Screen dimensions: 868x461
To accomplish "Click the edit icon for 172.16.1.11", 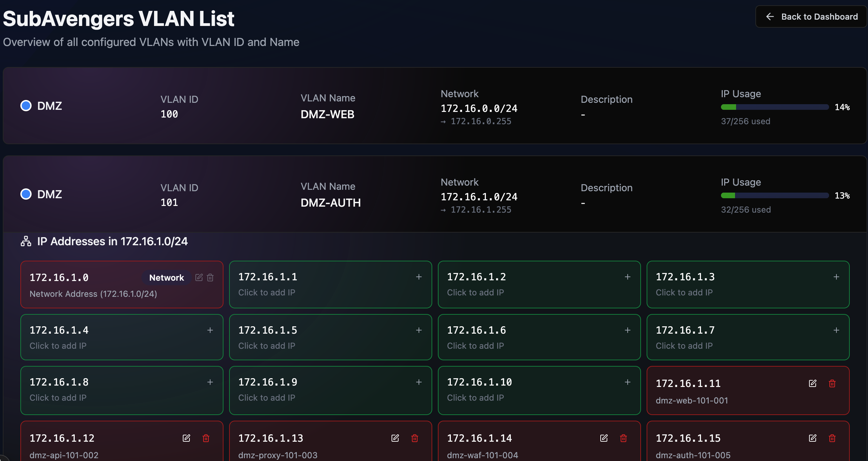I will click(x=813, y=383).
